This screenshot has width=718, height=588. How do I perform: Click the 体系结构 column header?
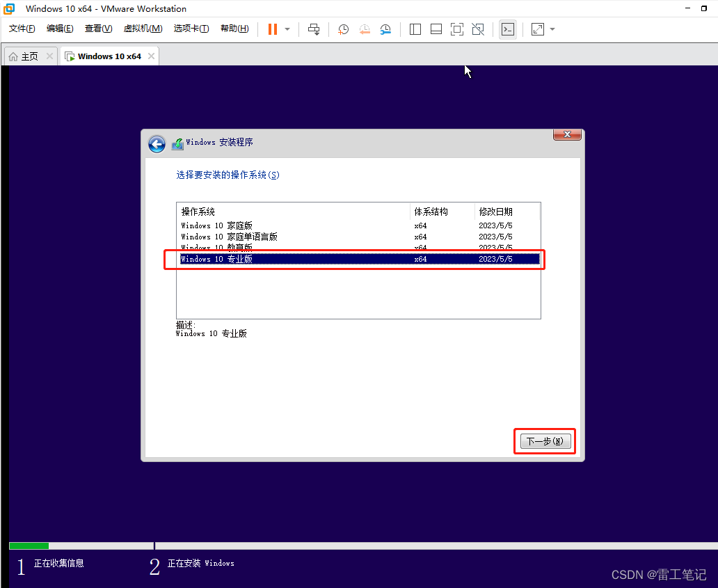442,212
